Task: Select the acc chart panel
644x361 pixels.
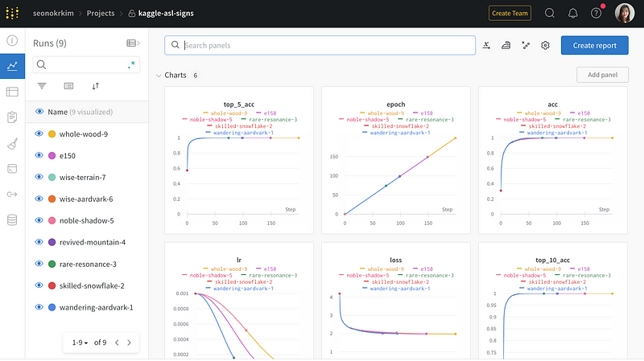Action: click(553, 160)
